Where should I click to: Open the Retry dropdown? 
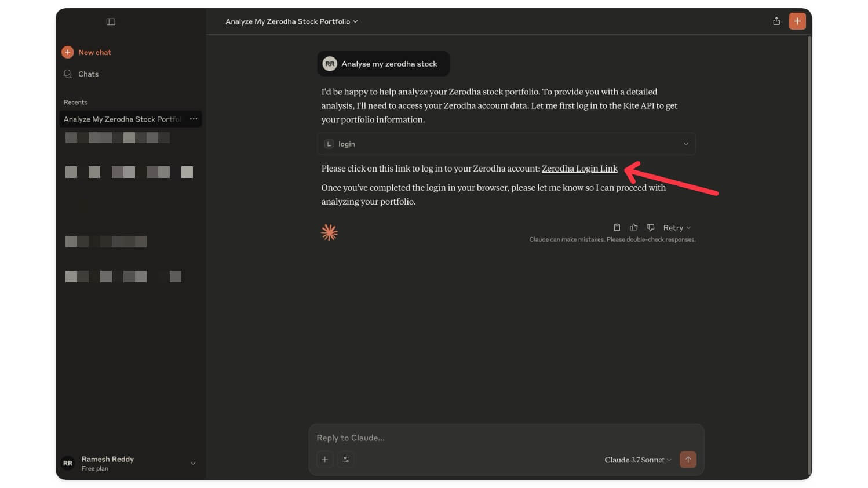[x=677, y=228]
